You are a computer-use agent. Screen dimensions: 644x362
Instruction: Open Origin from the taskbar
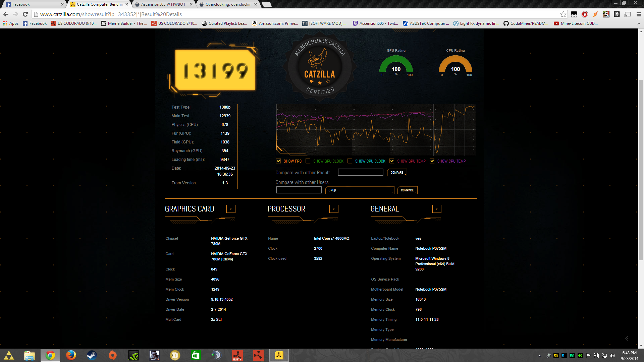[x=112, y=355]
